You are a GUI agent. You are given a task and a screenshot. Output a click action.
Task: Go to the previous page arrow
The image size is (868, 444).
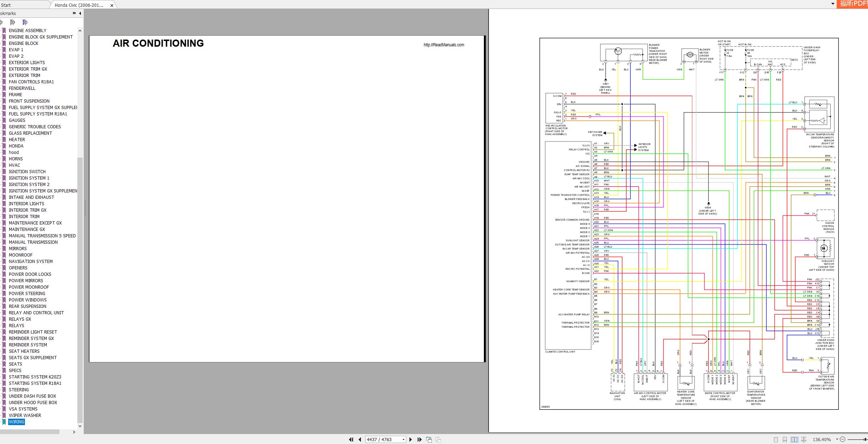360,439
